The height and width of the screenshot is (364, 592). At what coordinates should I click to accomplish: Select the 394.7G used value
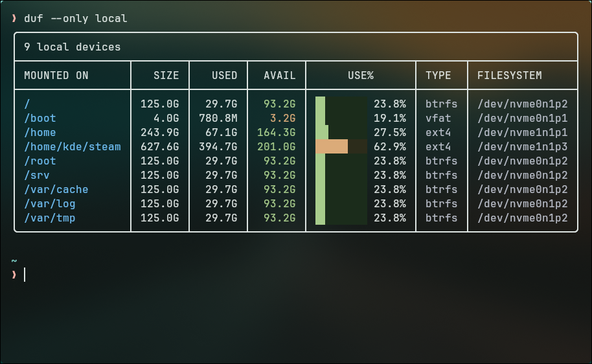[x=218, y=146]
